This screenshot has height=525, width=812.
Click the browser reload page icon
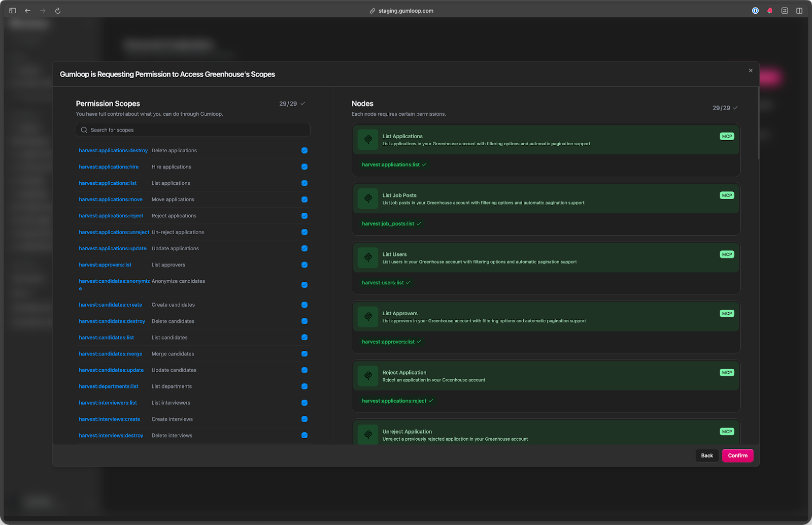58,11
